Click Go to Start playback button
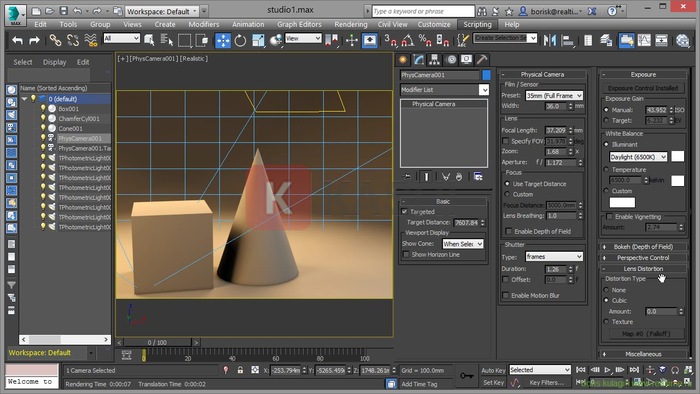This screenshot has height=394, width=700. (x=580, y=370)
